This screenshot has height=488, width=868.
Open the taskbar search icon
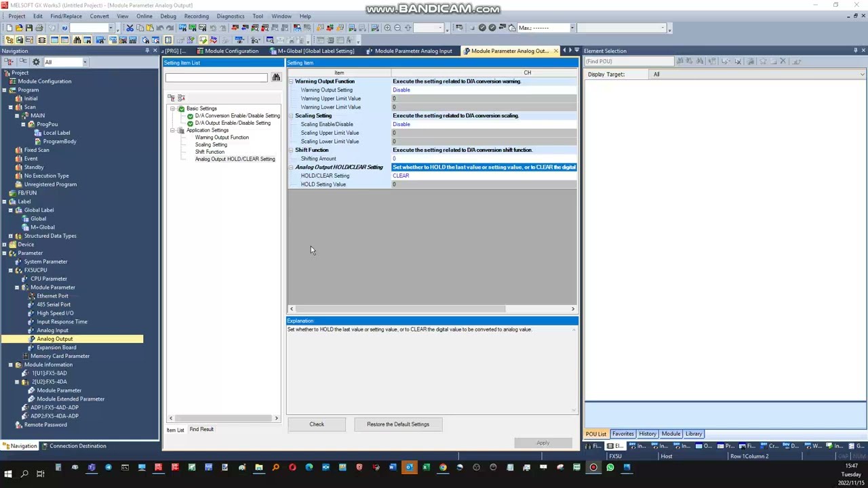click(x=24, y=474)
